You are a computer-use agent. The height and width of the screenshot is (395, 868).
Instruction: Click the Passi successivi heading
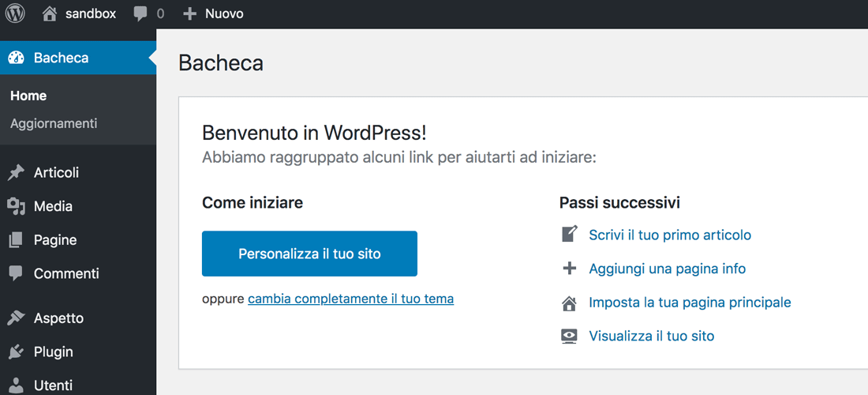point(620,203)
